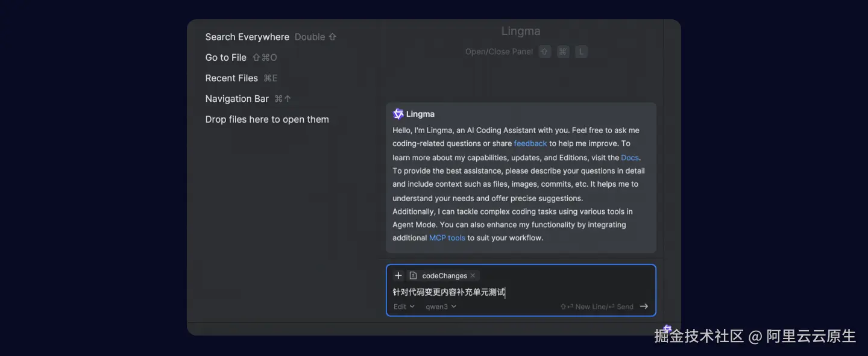The image size is (868, 356).
Task: Click the plus add-context icon
Action: (x=398, y=275)
